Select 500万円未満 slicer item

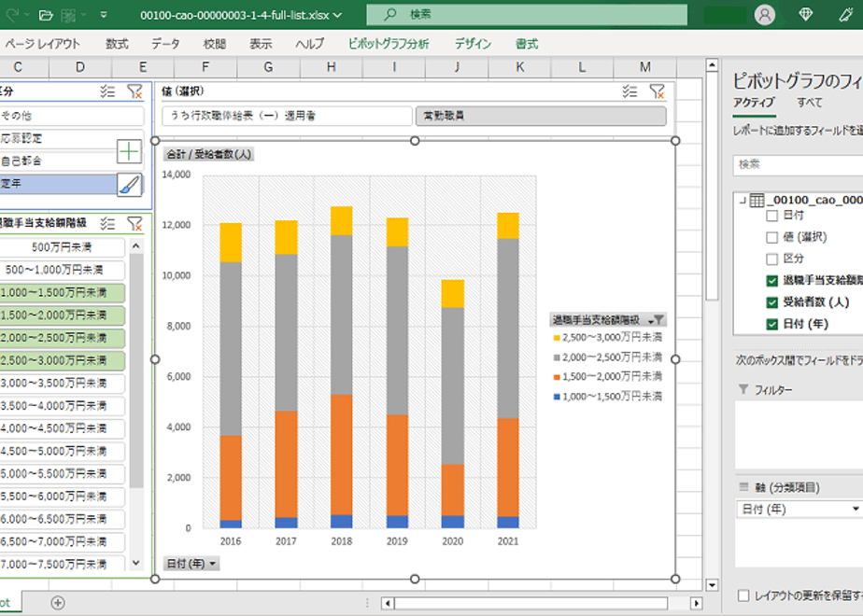(62, 247)
